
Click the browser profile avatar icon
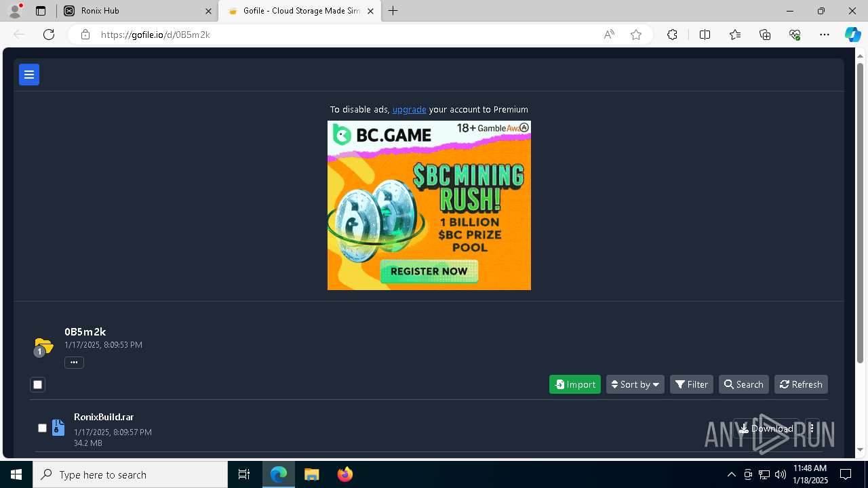click(15, 11)
